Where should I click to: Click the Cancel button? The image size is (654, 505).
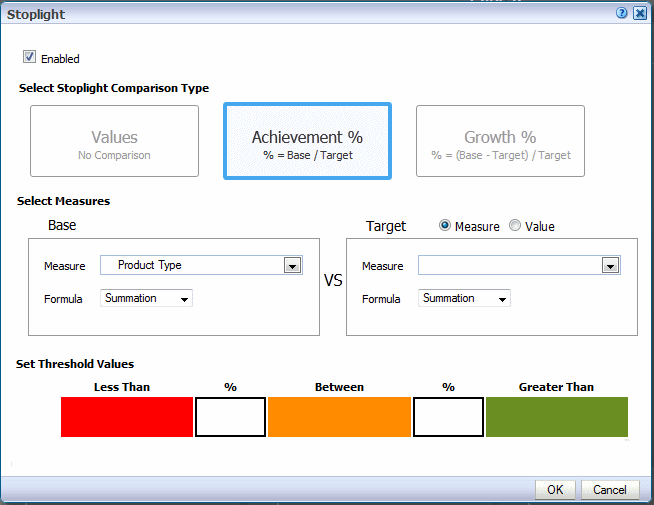(x=610, y=490)
